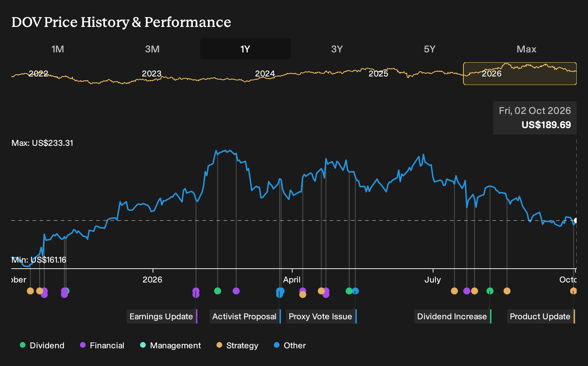Click the Min: US$161.16 label
588x366 pixels.
(39, 260)
